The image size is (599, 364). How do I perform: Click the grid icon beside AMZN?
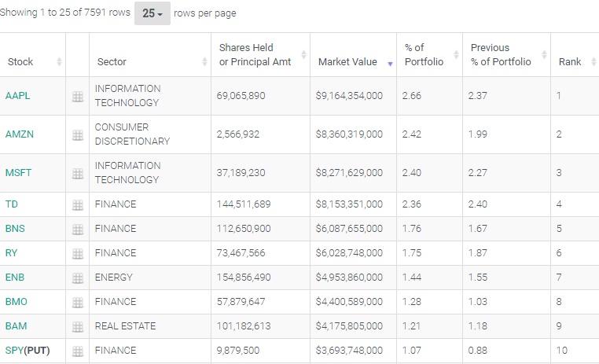77,134
